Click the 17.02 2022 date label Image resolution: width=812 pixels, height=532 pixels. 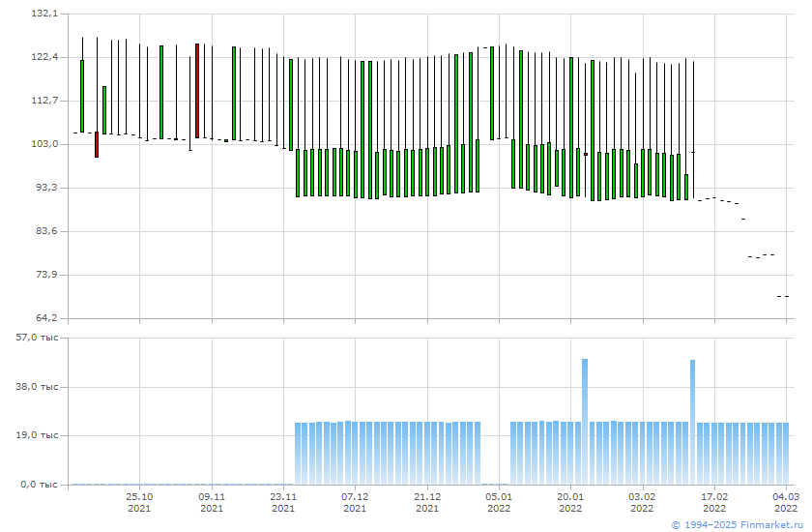(x=714, y=502)
